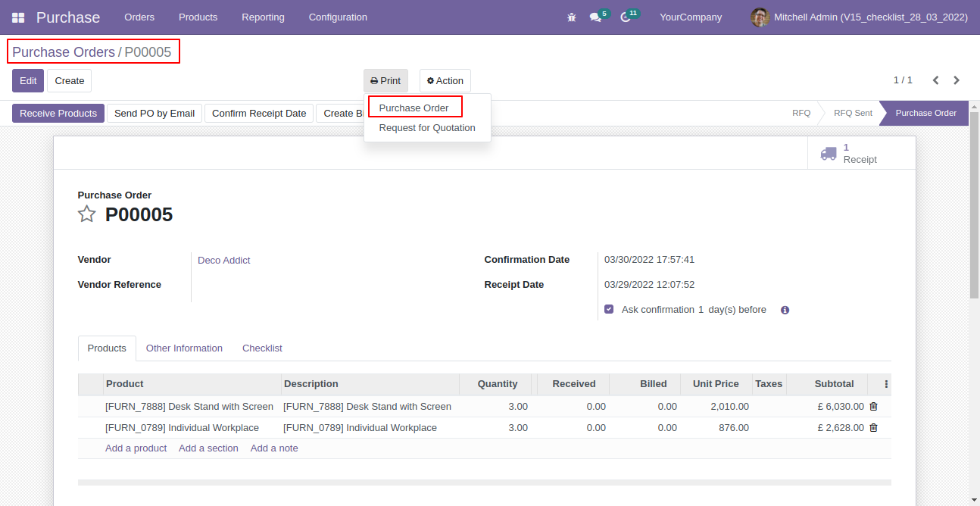Click product cell [FURN_0789] Individual Workplace
Image resolution: width=980 pixels, height=506 pixels.
click(182, 428)
